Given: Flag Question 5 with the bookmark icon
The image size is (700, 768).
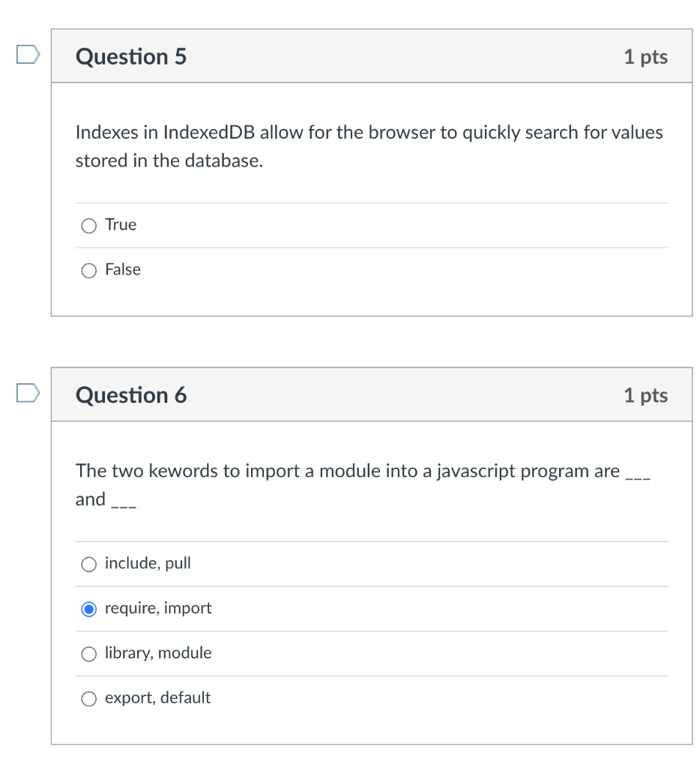Looking at the screenshot, I should pyautogui.click(x=27, y=55).
